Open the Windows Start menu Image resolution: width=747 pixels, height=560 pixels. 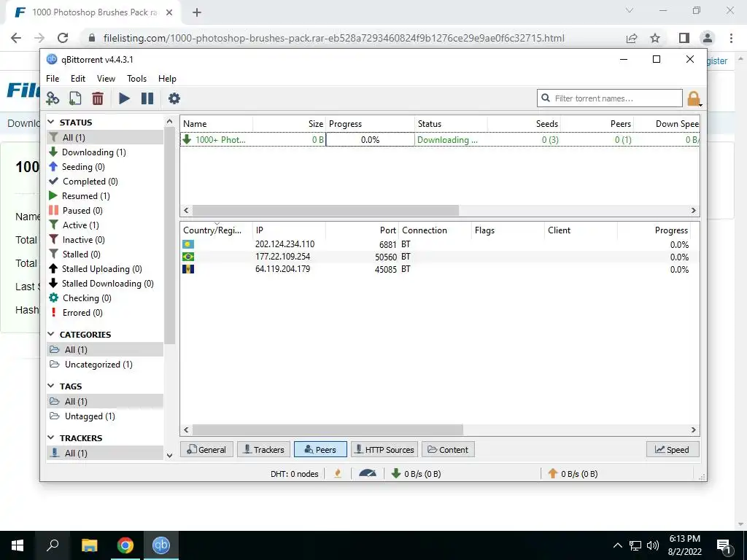point(18,545)
